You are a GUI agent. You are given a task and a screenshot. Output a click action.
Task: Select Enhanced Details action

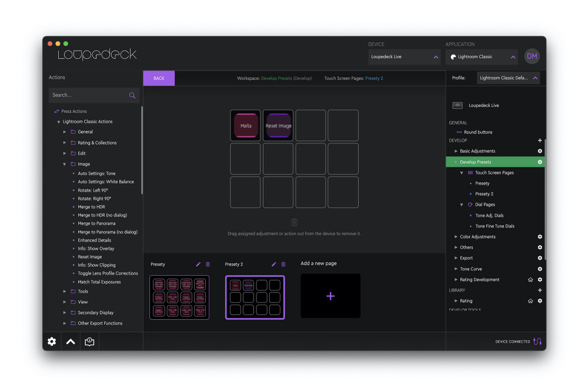(x=95, y=240)
